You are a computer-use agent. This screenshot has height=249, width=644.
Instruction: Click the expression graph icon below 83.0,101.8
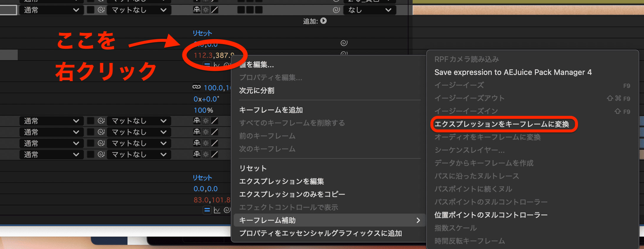click(x=217, y=210)
